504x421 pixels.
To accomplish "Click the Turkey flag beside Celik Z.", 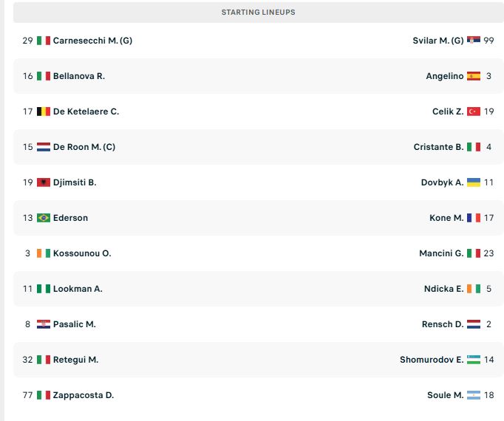I will click(474, 112).
